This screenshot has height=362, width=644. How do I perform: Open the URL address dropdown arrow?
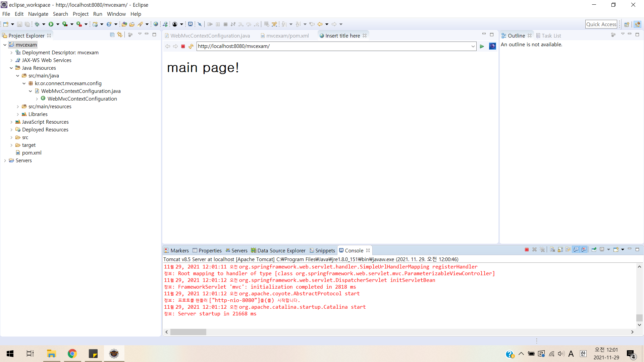(x=473, y=46)
